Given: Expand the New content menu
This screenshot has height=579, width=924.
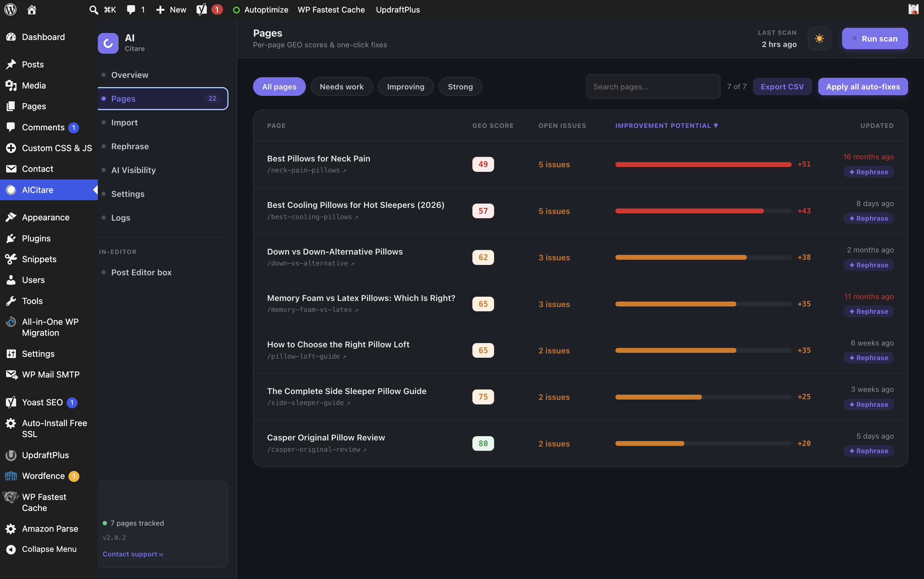Looking at the screenshot, I should (x=171, y=9).
